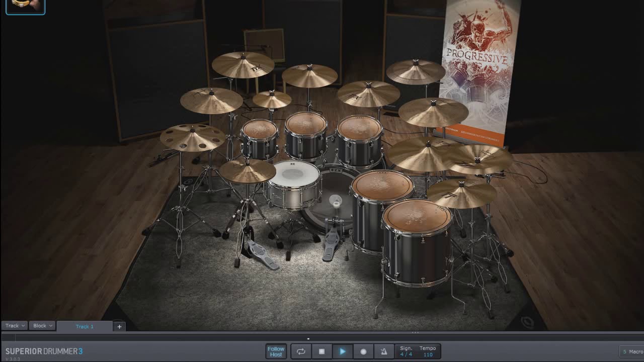The width and height of the screenshot is (644, 362).
Task: Toggle Follow Host button
Action: click(276, 351)
